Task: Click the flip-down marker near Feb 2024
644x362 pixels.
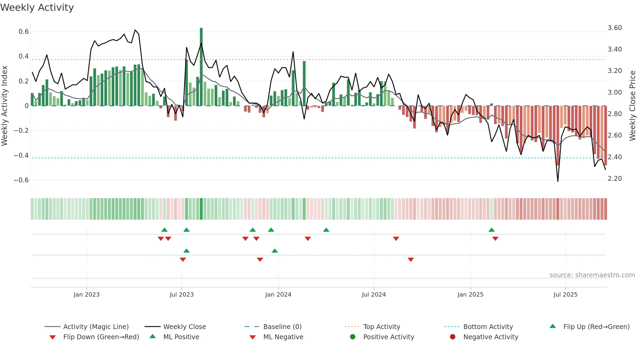Action: coord(308,239)
